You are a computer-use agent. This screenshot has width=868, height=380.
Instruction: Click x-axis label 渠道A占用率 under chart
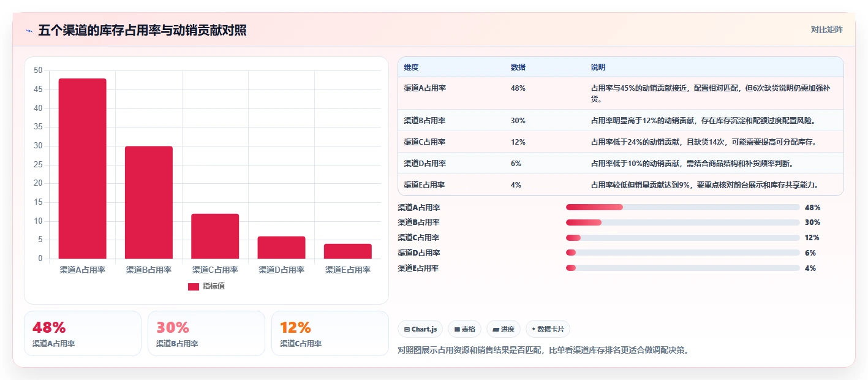(82, 270)
